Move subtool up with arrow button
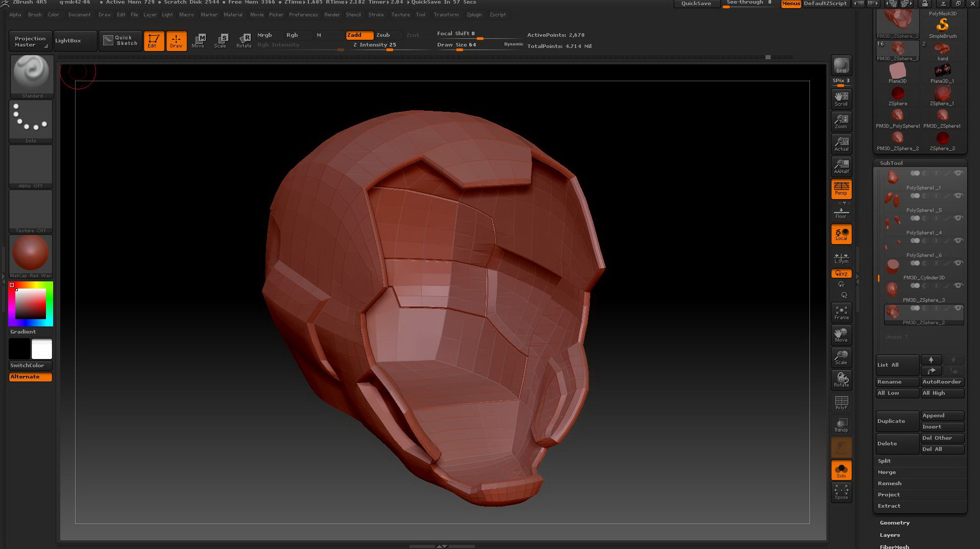980x549 pixels. click(931, 360)
